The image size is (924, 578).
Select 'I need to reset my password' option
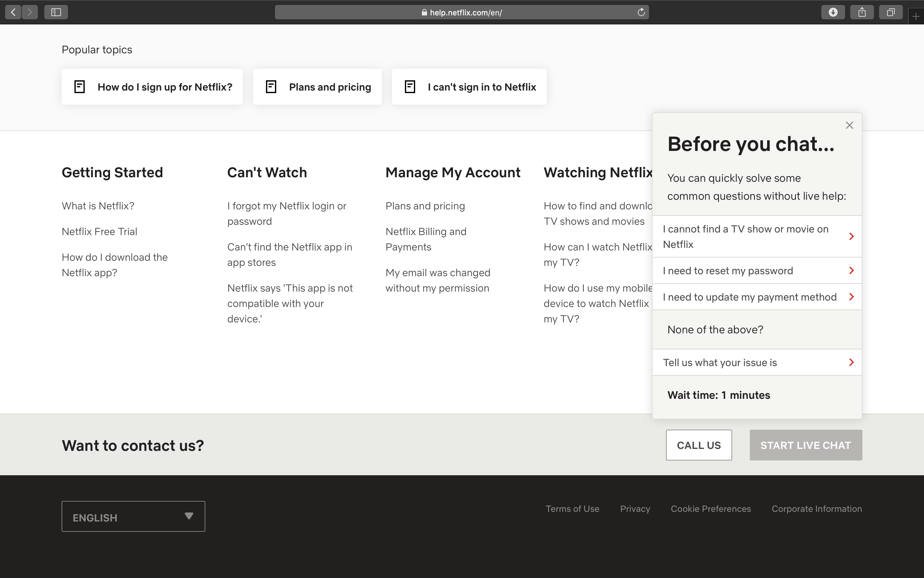pyautogui.click(x=757, y=271)
